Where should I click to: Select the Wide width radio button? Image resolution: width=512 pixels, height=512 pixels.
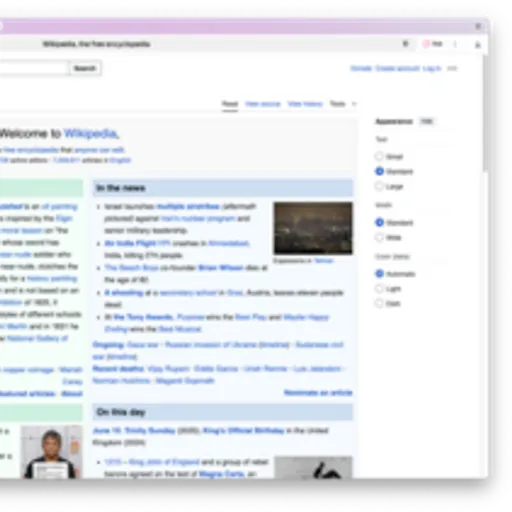click(x=379, y=237)
